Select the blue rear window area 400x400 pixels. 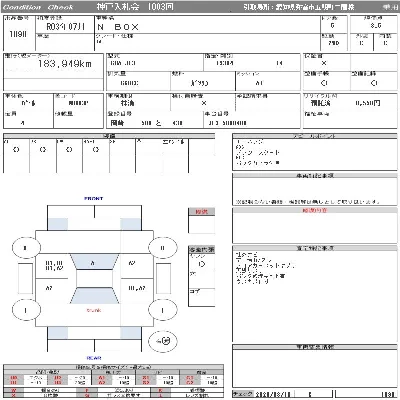coord(94,295)
